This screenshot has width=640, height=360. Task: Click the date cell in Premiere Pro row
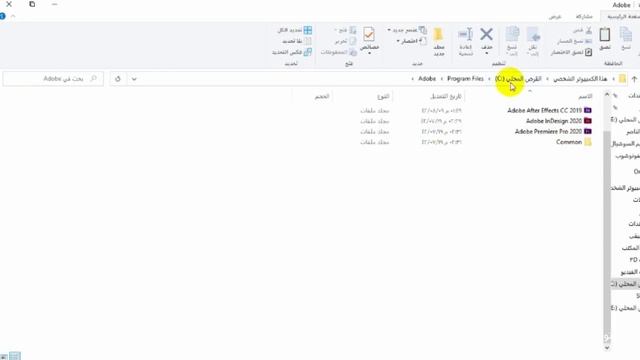[x=441, y=132]
